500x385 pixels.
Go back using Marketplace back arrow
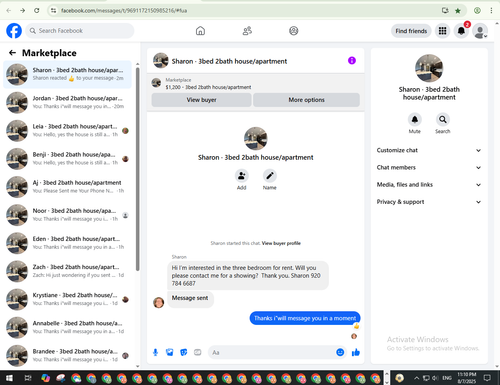point(12,53)
